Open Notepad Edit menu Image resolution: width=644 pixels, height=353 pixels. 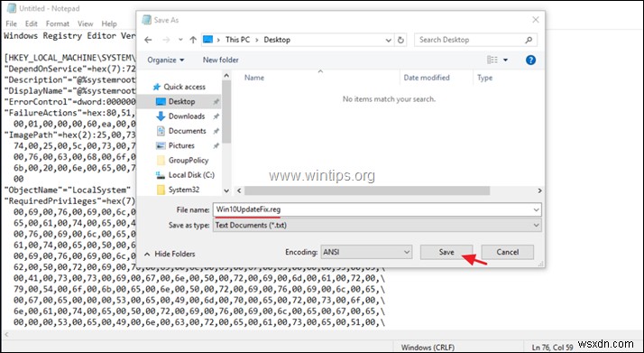click(32, 23)
